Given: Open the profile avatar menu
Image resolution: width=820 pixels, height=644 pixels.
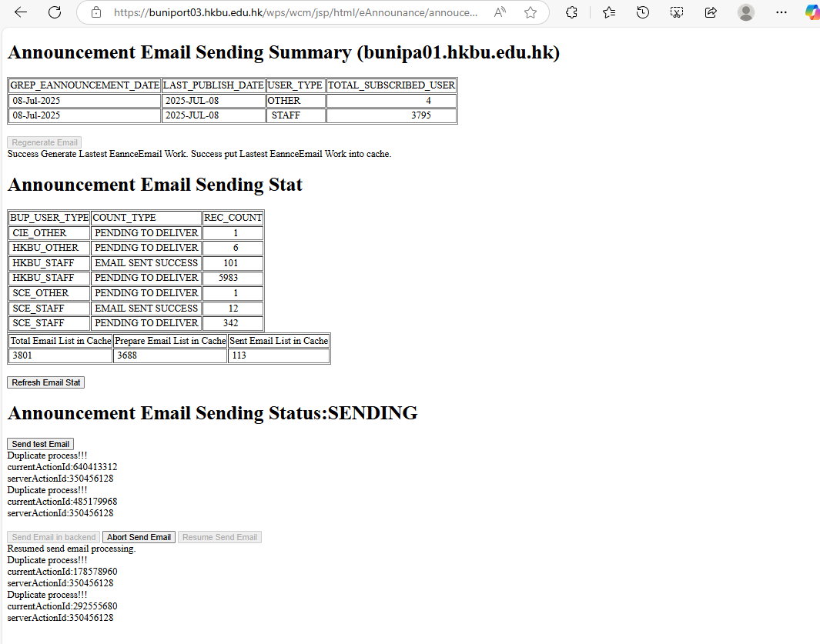Looking at the screenshot, I should 746,12.
